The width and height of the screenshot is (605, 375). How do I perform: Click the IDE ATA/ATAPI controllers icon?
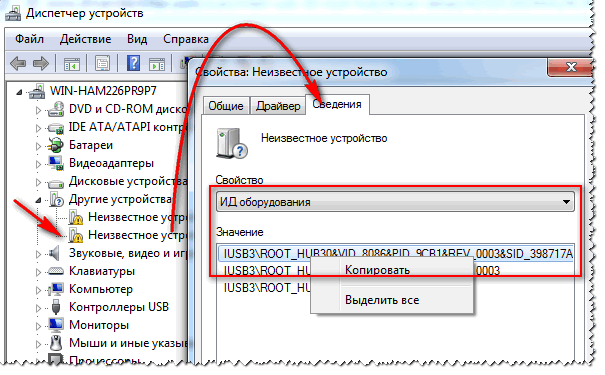[x=56, y=127]
